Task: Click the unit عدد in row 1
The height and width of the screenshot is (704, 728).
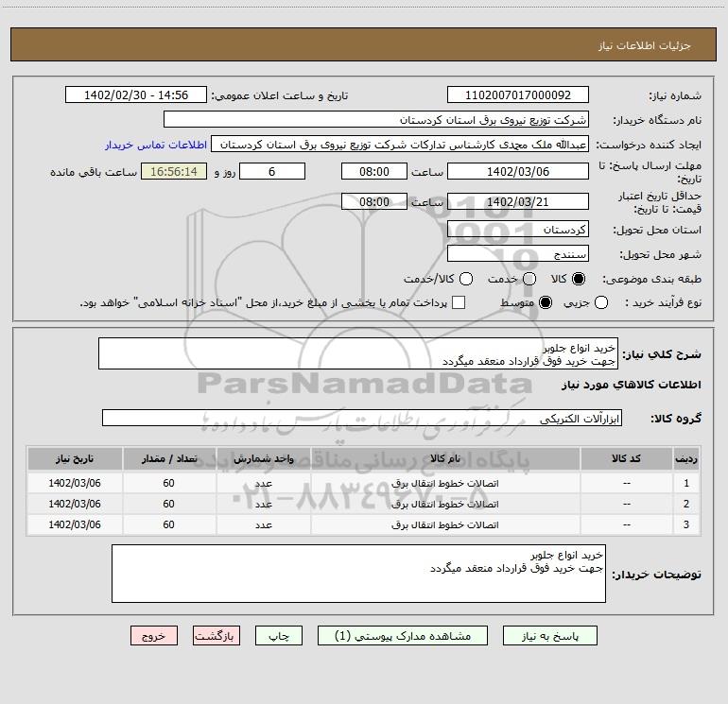Action: (263, 484)
